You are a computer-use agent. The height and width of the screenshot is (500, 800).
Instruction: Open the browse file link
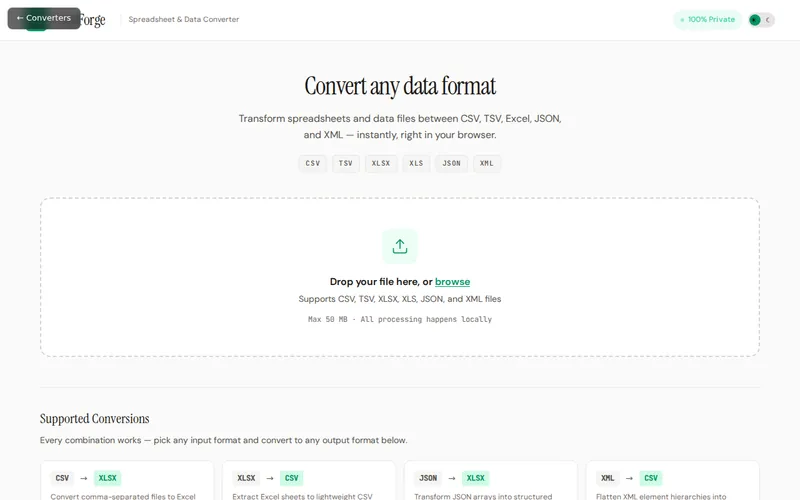(453, 282)
